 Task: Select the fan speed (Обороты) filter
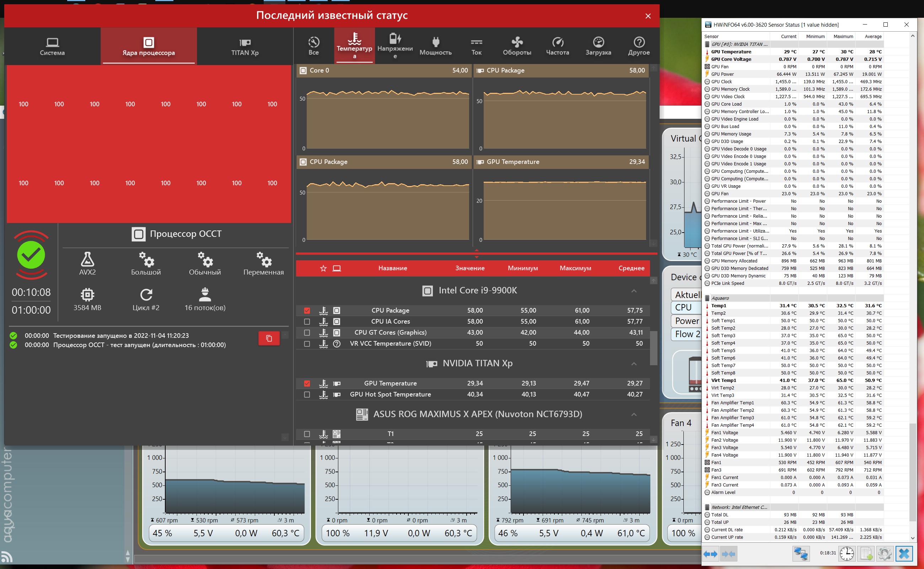(517, 46)
